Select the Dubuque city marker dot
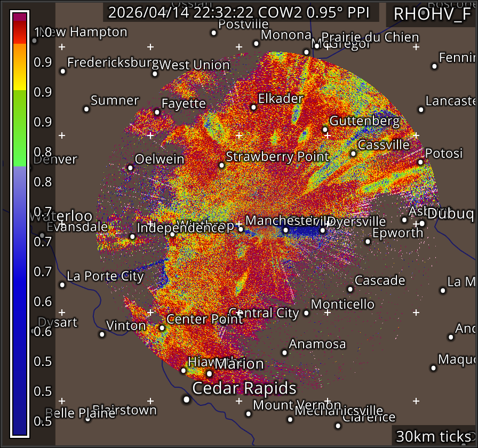 pos(422,223)
